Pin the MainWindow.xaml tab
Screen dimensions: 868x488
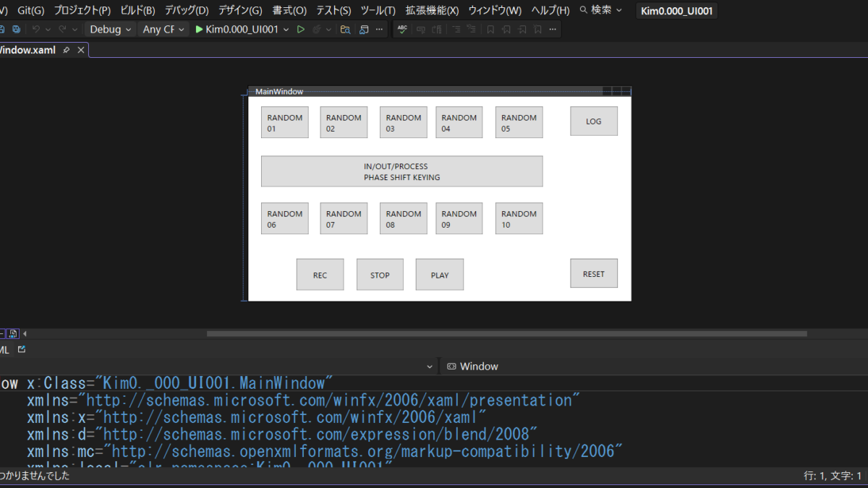(67, 50)
